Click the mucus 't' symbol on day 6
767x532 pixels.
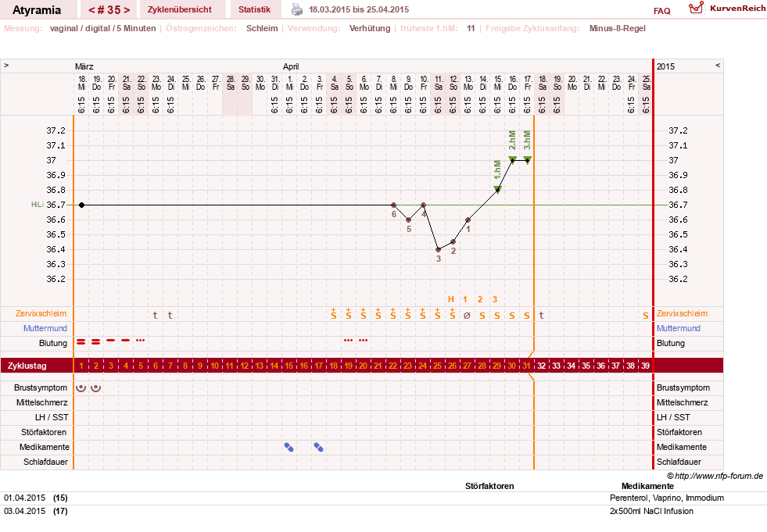[155, 315]
